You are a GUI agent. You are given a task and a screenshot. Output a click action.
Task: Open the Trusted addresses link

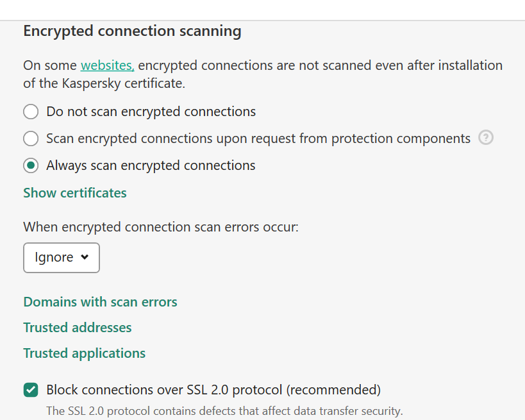tap(78, 328)
